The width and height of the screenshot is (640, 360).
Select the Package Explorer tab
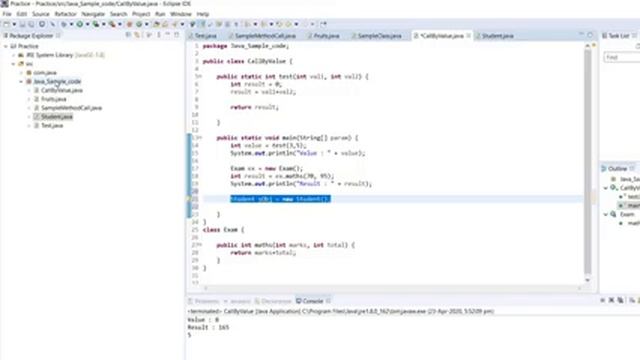click(31, 36)
